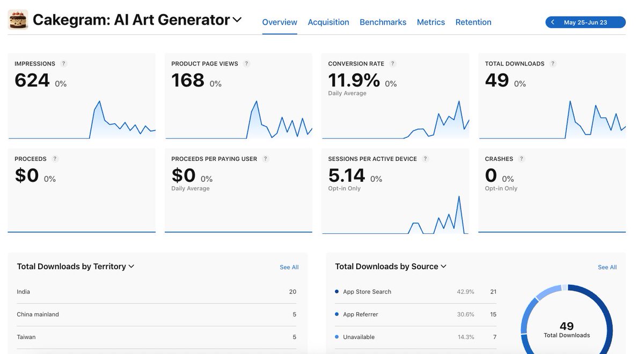Image resolution: width=644 pixels, height=354 pixels.
Task: Click the 14.3% Unavailable percentage
Action: (465, 337)
